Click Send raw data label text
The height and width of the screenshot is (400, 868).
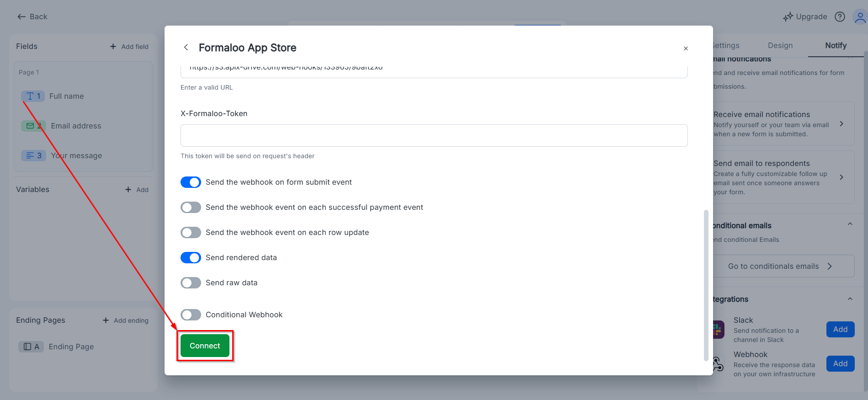[x=231, y=283]
